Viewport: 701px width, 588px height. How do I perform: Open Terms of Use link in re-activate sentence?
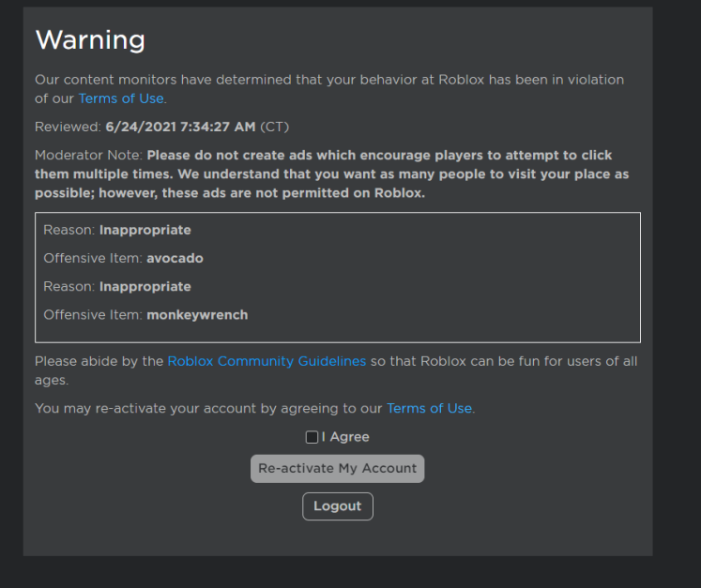point(429,408)
